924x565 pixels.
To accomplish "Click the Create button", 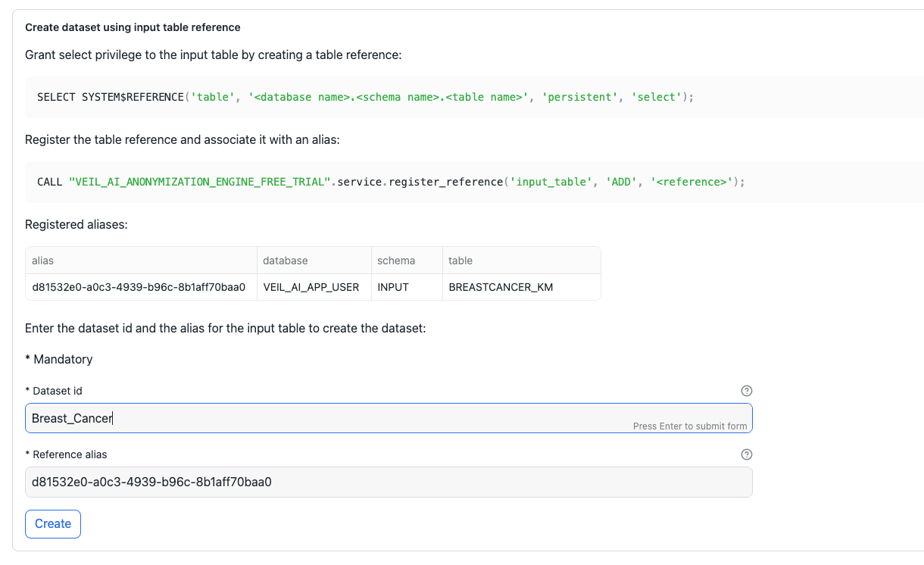I will click(x=53, y=524).
